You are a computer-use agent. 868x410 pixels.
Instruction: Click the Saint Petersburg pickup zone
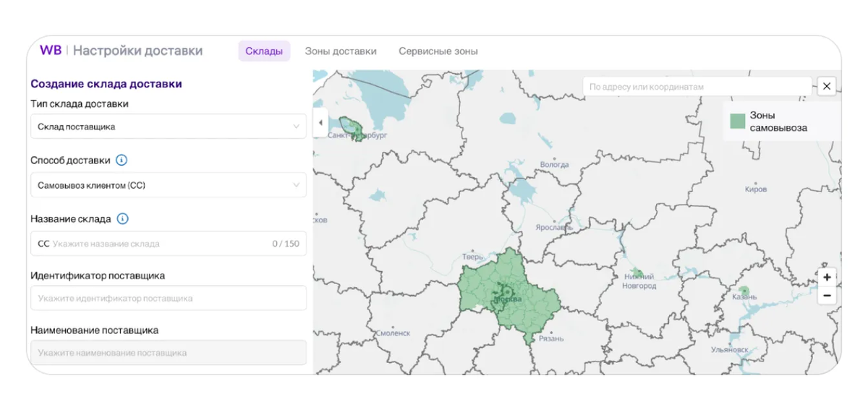(351, 128)
